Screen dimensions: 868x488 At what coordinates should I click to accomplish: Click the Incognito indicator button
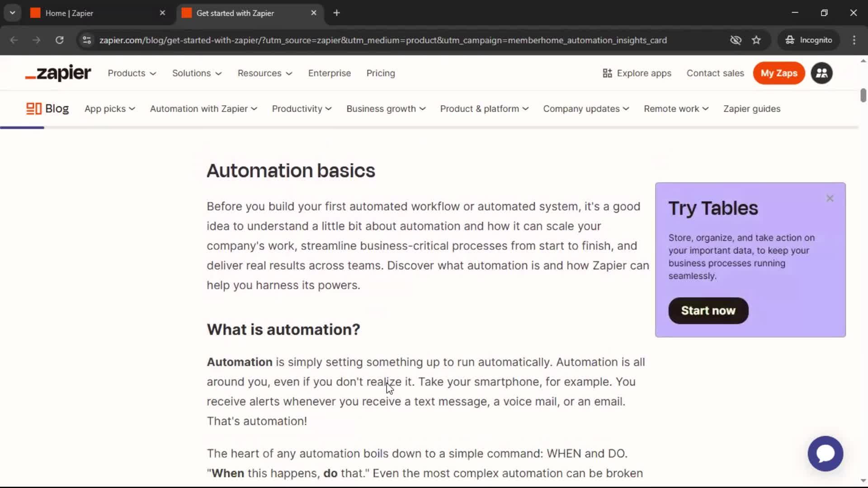point(809,40)
